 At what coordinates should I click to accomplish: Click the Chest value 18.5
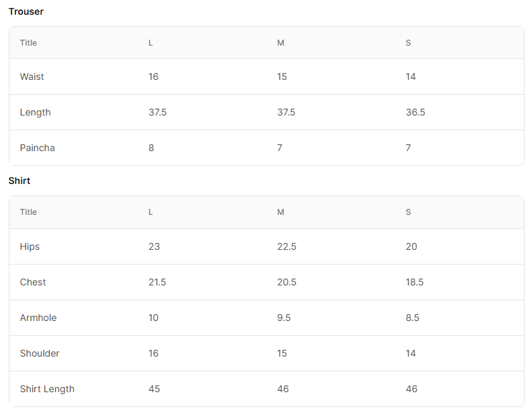pos(414,282)
